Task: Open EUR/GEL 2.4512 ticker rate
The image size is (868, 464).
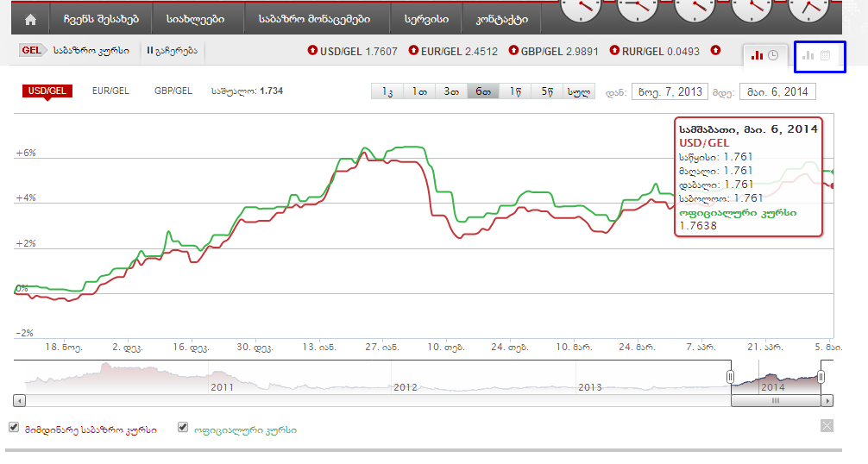Action: (460, 52)
